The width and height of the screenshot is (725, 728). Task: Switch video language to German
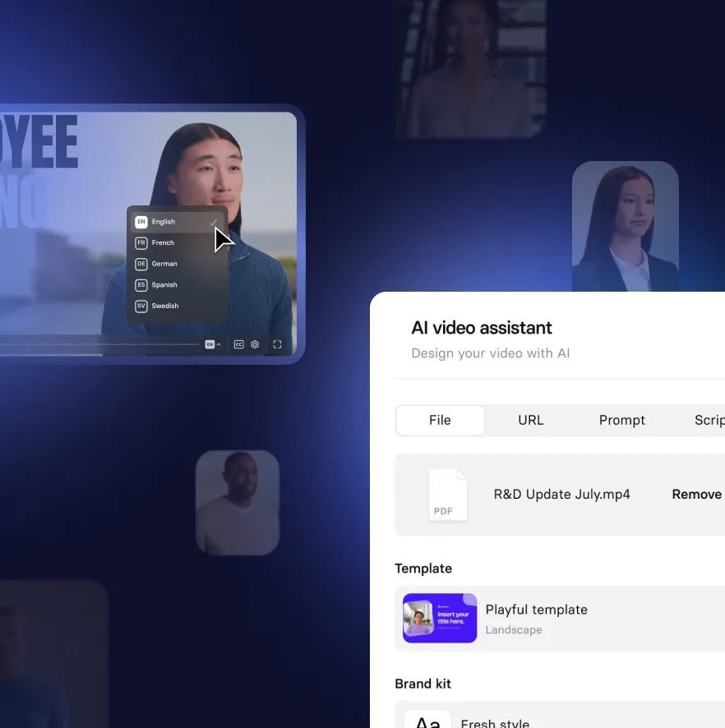point(164,264)
